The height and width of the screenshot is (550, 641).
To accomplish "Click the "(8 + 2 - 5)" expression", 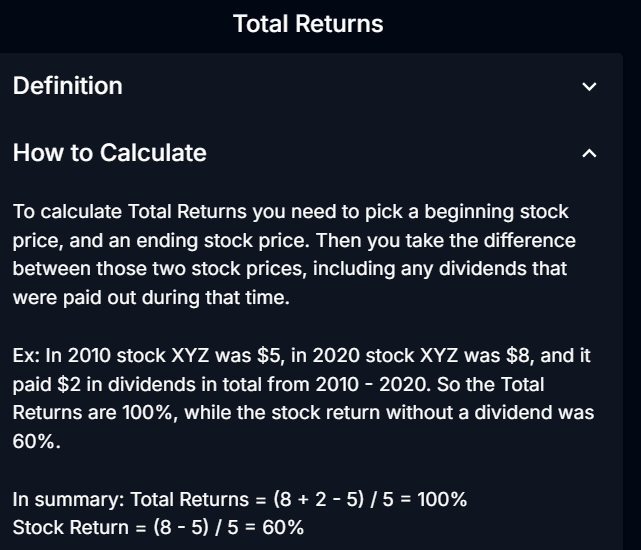I will (318, 499).
